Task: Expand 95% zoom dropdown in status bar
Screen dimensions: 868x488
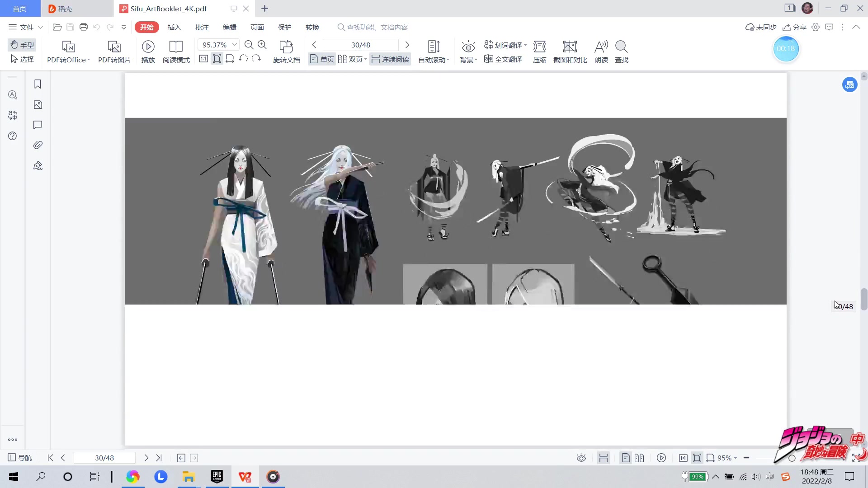Action: (x=736, y=458)
